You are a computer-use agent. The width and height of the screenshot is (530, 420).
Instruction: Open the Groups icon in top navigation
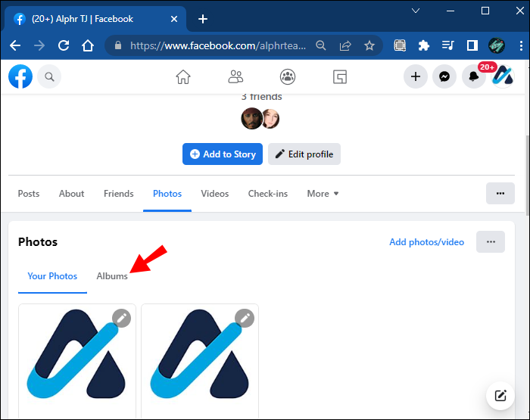[288, 76]
